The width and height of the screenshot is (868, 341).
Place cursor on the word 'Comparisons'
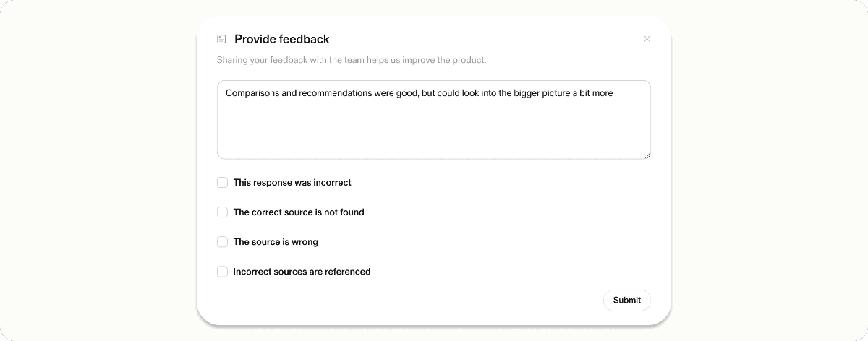pyautogui.click(x=251, y=93)
